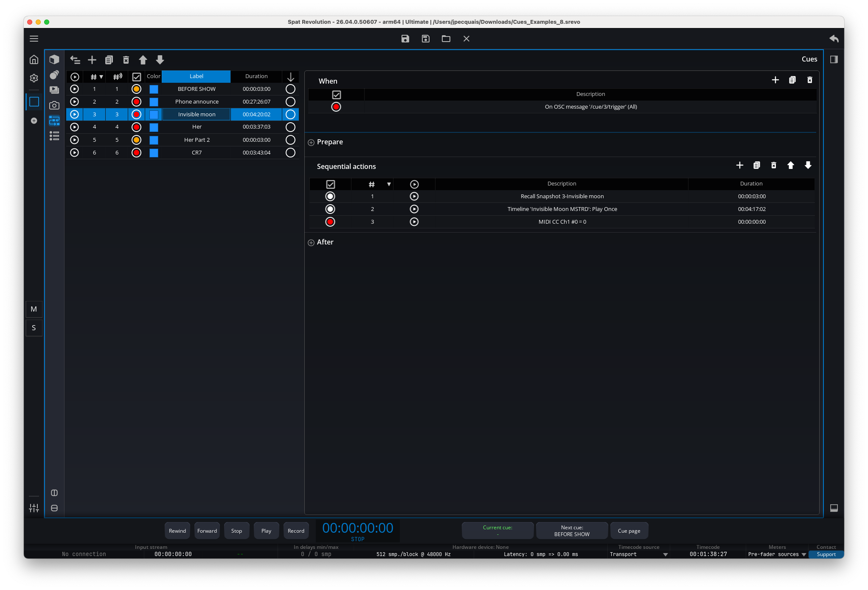The width and height of the screenshot is (868, 590).
Task: Open the hamburger main menu
Action: tap(34, 39)
